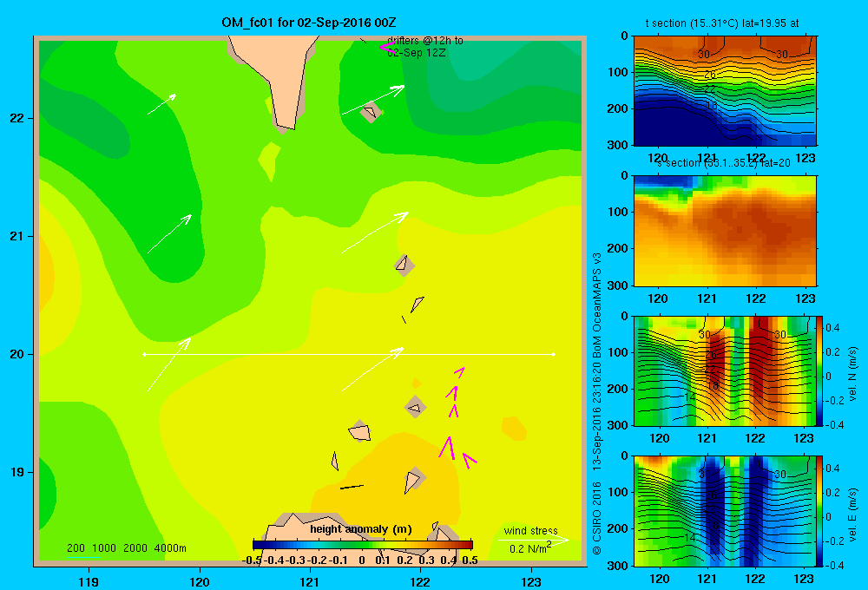Click the 'BoM OceanMAPS v3' vertical label

pos(597,305)
